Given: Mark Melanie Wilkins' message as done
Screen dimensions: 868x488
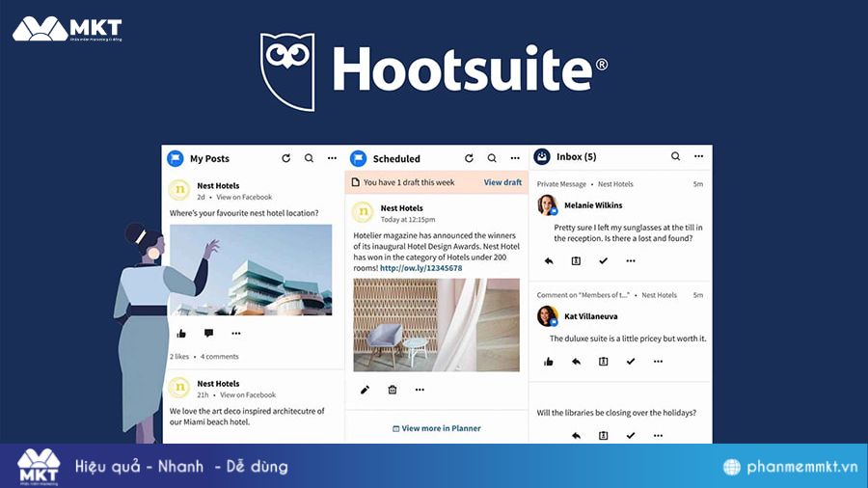Looking at the screenshot, I should point(604,260).
